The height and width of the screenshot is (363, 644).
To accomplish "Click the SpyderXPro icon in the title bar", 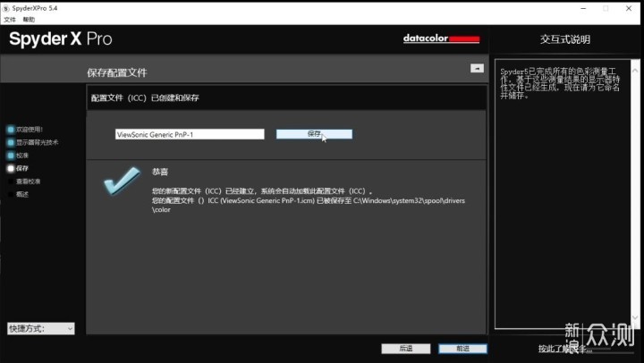I will pos(6,8).
